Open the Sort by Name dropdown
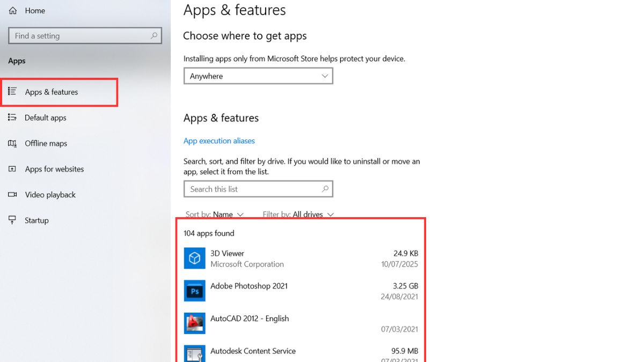The image size is (644, 362). pos(215,215)
